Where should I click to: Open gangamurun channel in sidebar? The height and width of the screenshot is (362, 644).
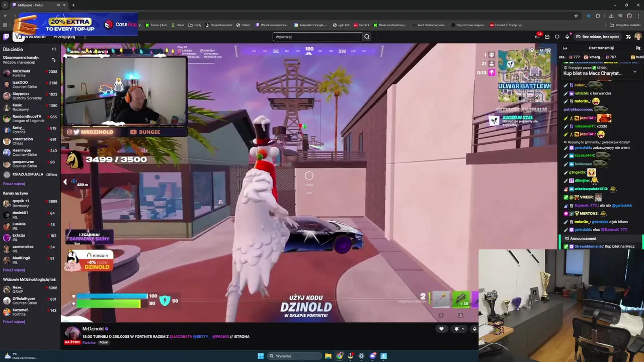tap(30, 164)
